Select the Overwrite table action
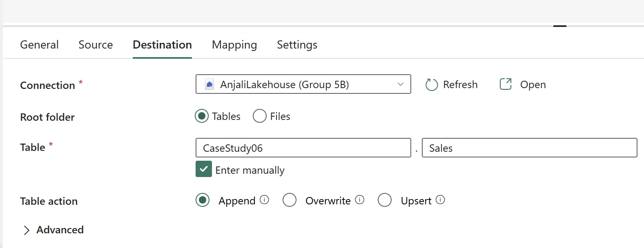 tap(290, 200)
